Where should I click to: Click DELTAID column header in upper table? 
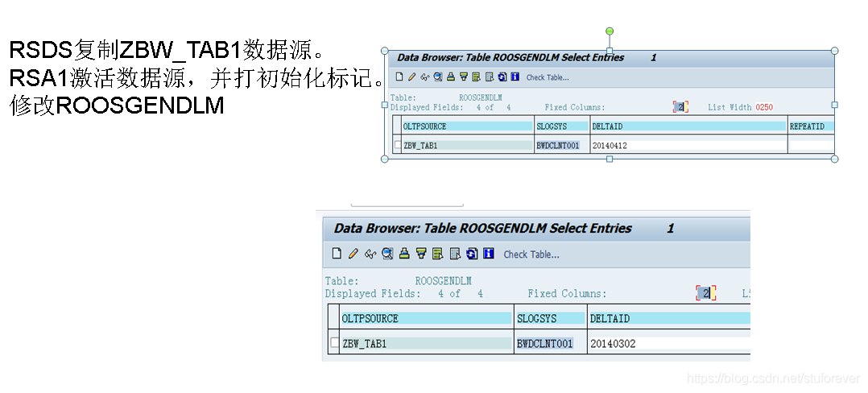click(688, 126)
